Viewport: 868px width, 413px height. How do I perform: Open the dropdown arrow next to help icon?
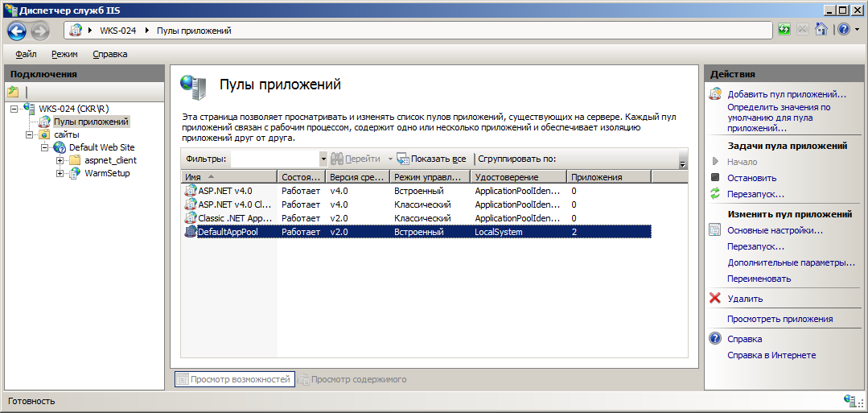tap(857, 30)
